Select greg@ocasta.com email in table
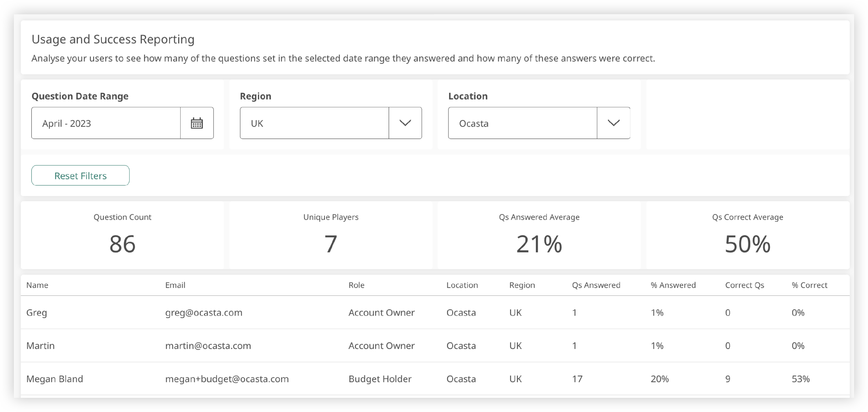The image size is (868, 412). (x=203, y=312)
